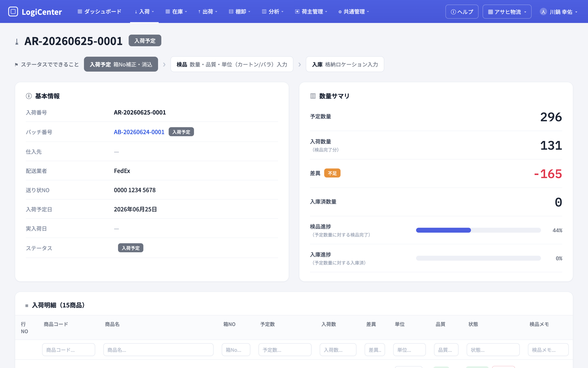Select the 入荷予定 箱No補正・消込 step
This screenshot has width=588, height=368.
click(x=121, y=64)
